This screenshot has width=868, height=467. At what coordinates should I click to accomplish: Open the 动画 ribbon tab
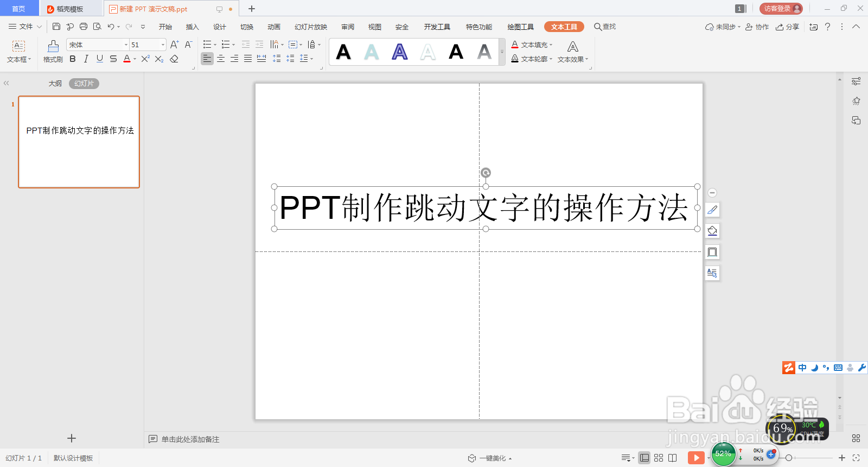tap(274, 27)
